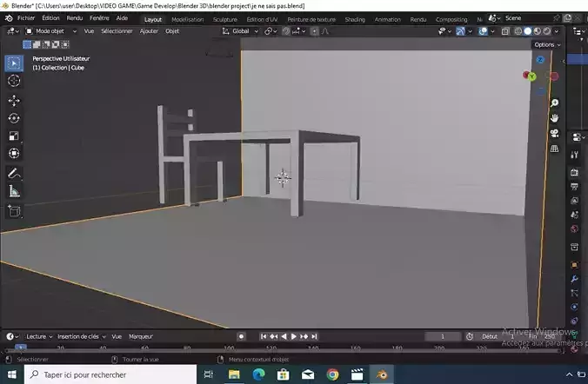The height and width of the screenshot is (384, 588).
Task: Toggle X-ray display
Action: (505, 31)
